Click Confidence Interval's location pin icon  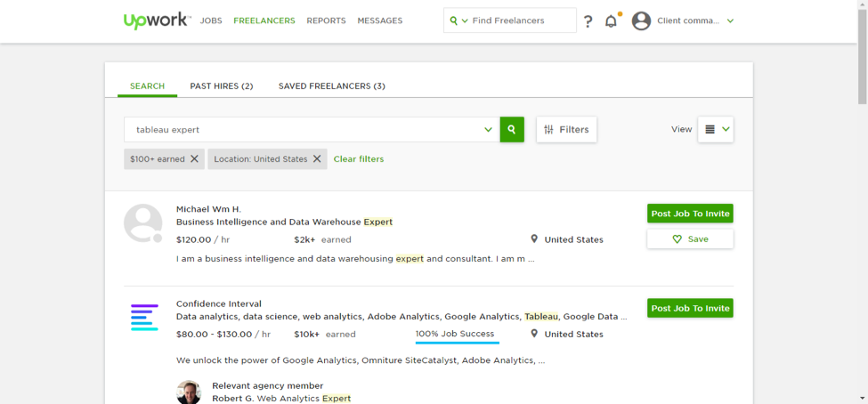(x=534, y=334)
